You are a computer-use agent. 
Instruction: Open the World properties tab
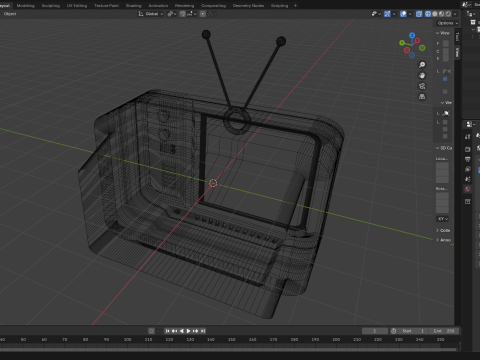point(468,189)
